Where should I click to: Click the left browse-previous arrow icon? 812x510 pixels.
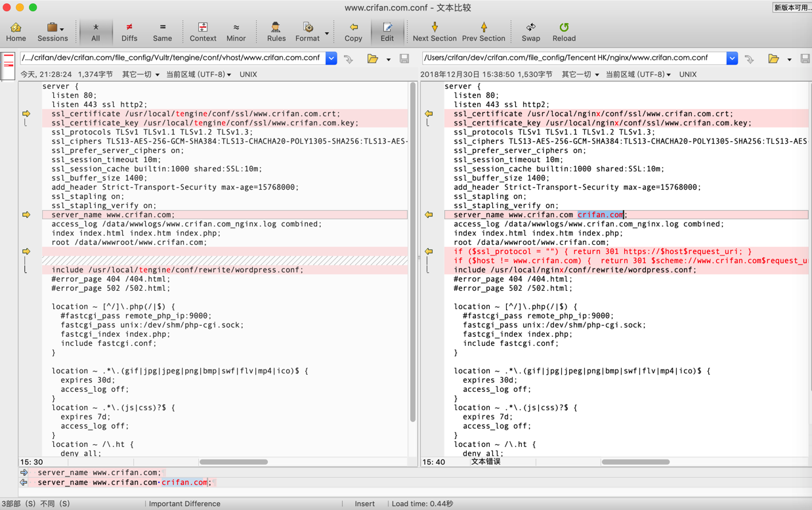[x=349, y=59]
